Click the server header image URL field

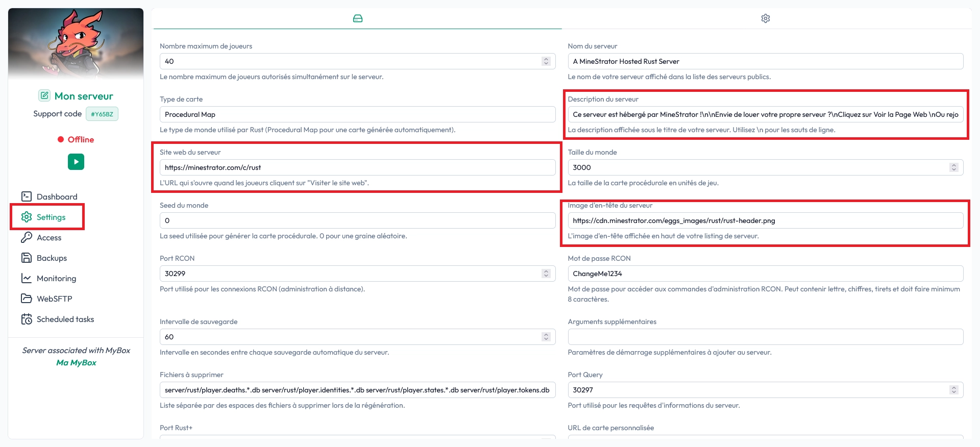pos(765,220)
